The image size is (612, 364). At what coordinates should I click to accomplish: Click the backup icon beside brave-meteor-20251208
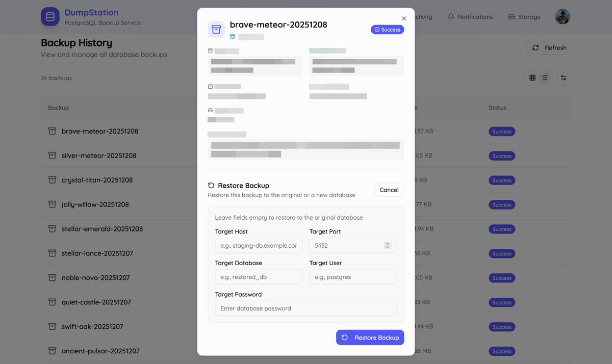click(52, 131)
